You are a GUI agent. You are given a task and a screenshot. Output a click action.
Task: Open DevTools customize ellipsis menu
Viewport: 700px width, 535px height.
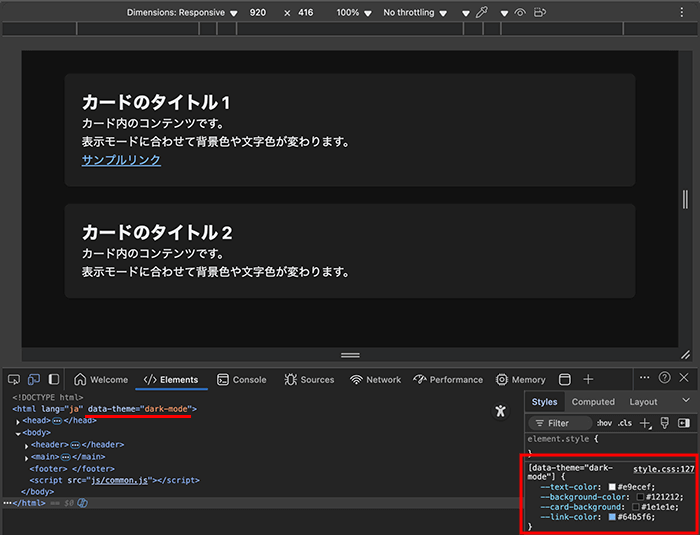click(644, 378)
